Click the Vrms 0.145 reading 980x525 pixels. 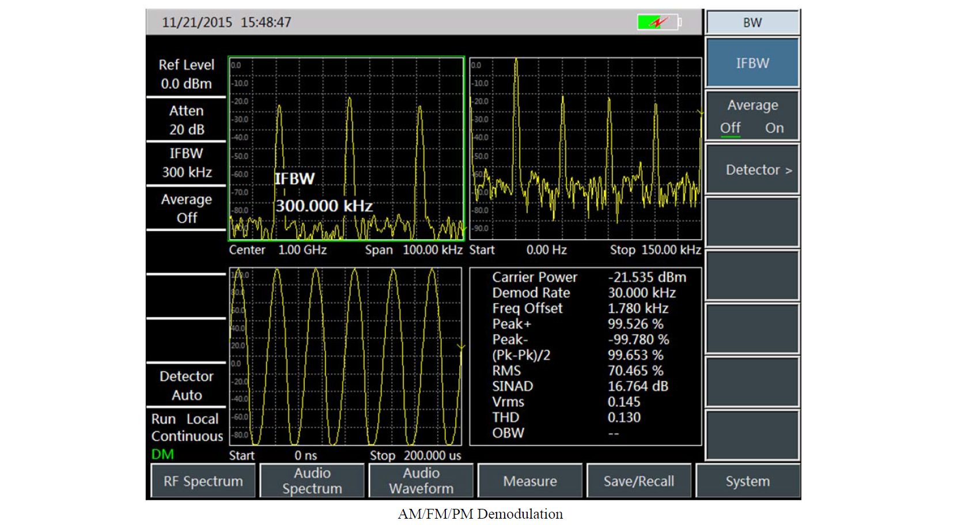pyautogui.click(x=566, y=402)
